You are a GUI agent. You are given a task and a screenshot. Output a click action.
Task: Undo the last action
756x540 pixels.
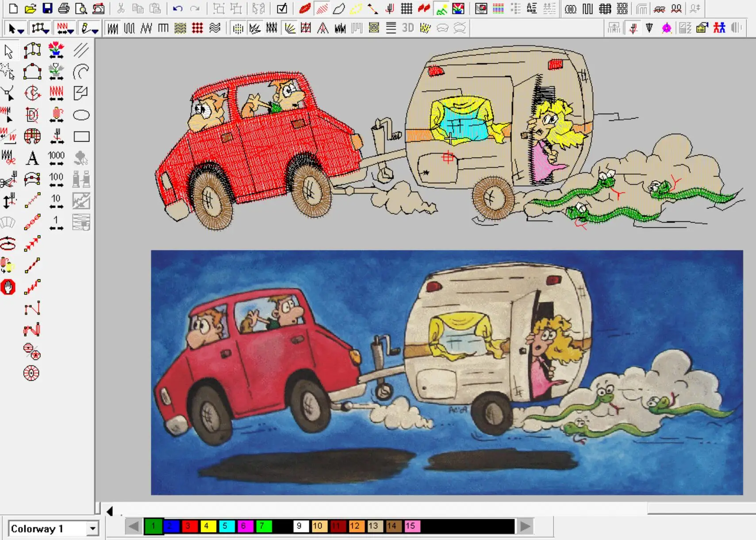click(x=177, y=8)
